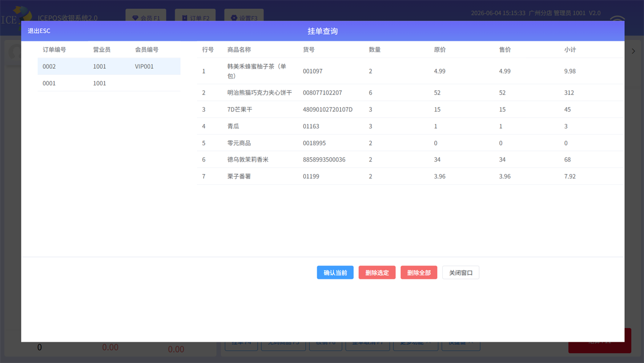This screenshot has height=363, width=644.
Task: Select the 青瓜 item name
Action: (x=233, y=126)
